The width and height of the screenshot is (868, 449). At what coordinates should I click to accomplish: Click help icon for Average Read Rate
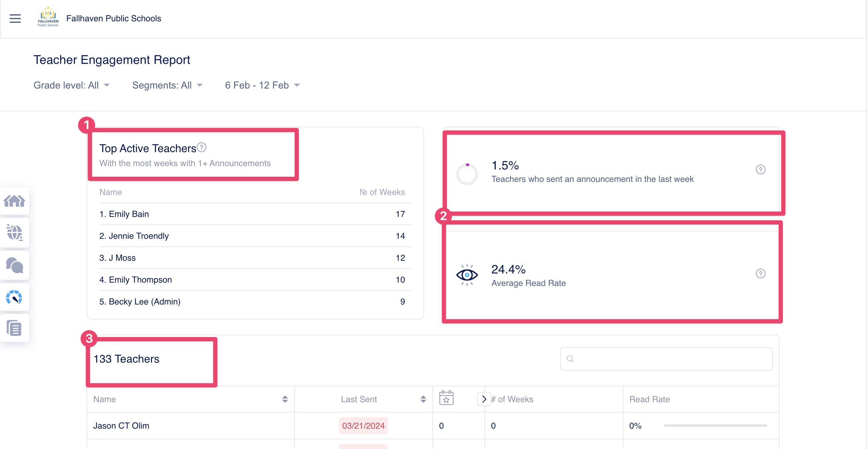click(760, 273)
